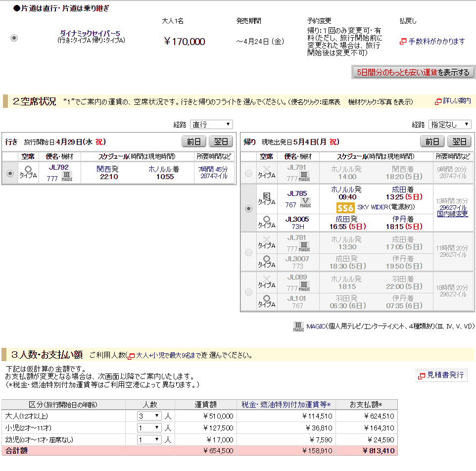Open the 小児(2才〜11才) passenger count dropdown
Image resolution: width=476 pixels, height=471 pixels.
tap(149, 428)
